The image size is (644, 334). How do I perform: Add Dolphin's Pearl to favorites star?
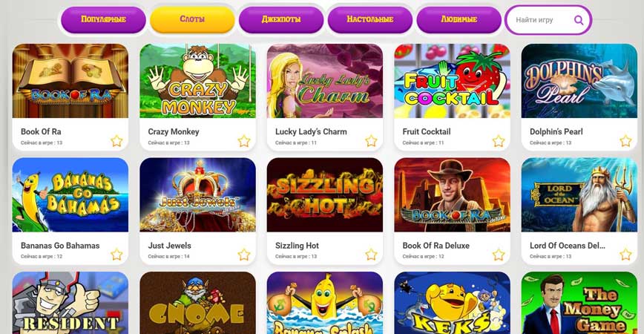coord(626,141)
